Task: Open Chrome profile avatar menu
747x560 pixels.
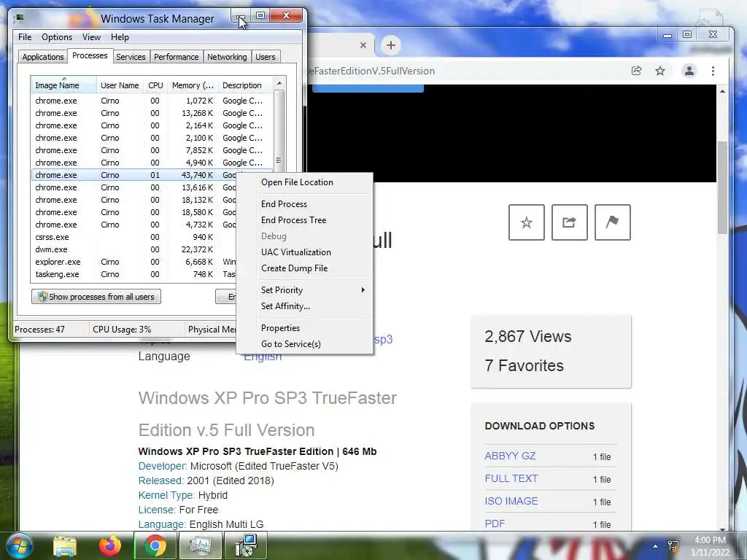Action: point(689,71)
